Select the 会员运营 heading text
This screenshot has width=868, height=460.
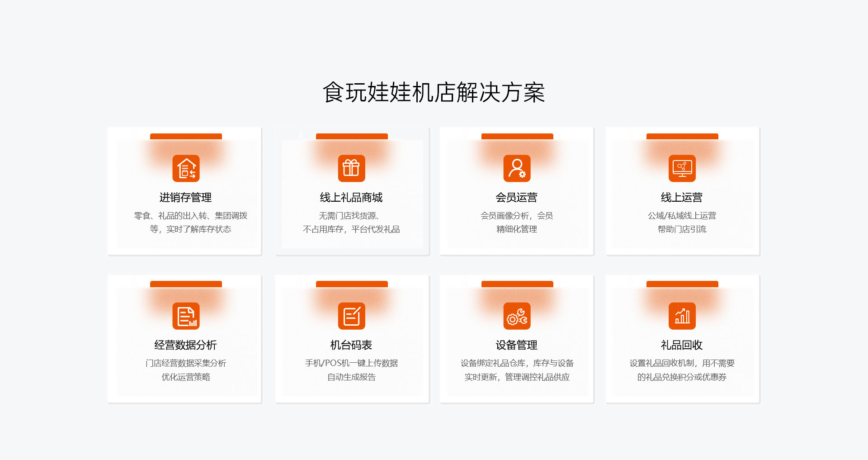click(x=516, y=198)
